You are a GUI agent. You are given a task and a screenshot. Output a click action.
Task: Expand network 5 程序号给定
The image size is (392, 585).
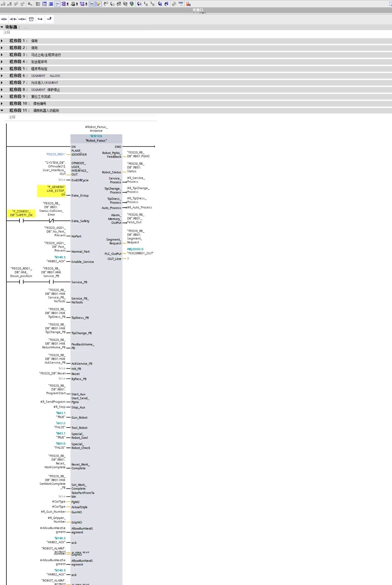point(2,69)
